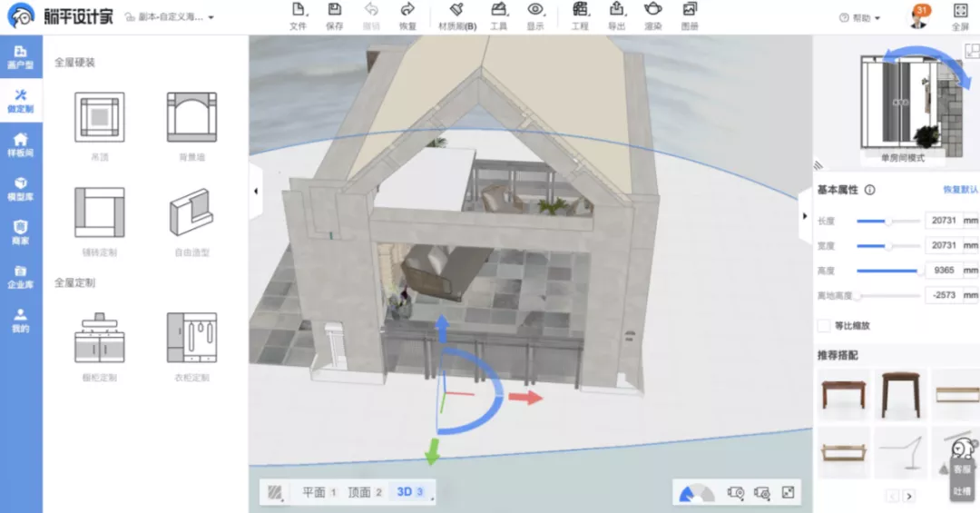Switch to 平面 1 plan view
This screenshot has width=980, height=513.
[x=319, y=492]
